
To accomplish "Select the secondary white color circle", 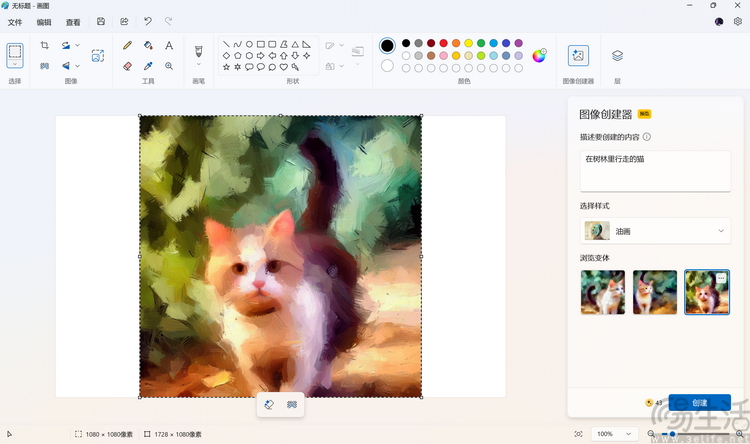I will click(387, 66).
